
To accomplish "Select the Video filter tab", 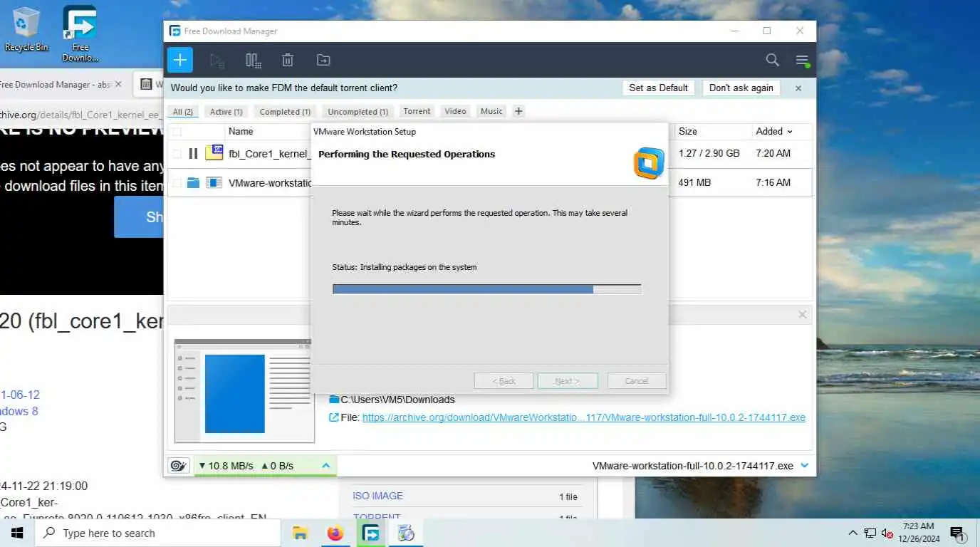I will coord(455,111).
